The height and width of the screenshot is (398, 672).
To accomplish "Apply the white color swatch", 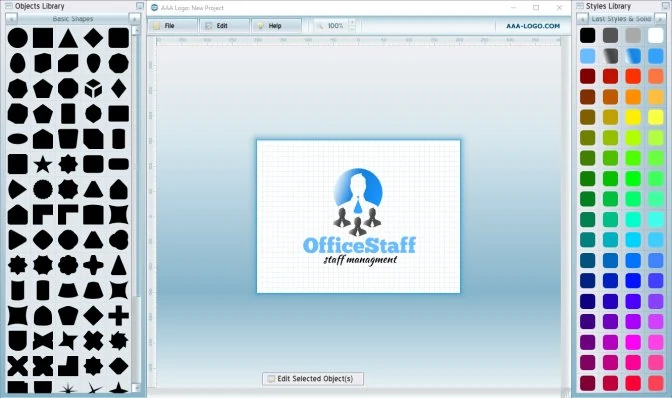I will tap(655, 35).
